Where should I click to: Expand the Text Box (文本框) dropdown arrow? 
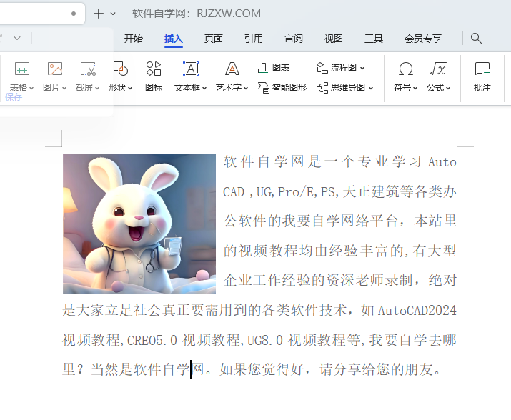(x=204, y=89)
